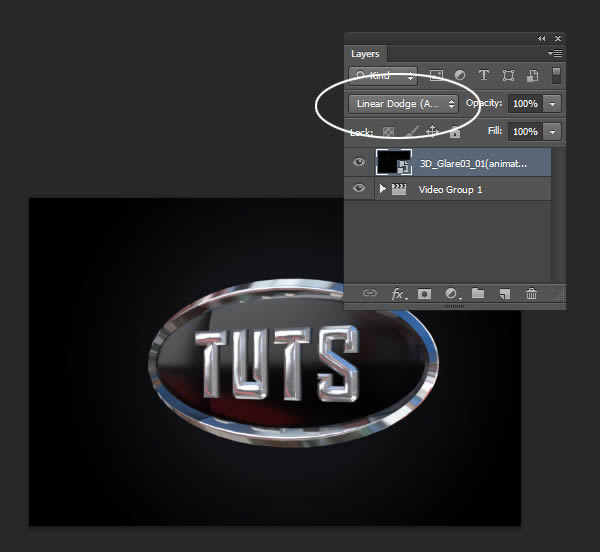Select the 3D_Glare03_01 layer thumbnail
Screen dimensions: 600x552
coord(394,162)
